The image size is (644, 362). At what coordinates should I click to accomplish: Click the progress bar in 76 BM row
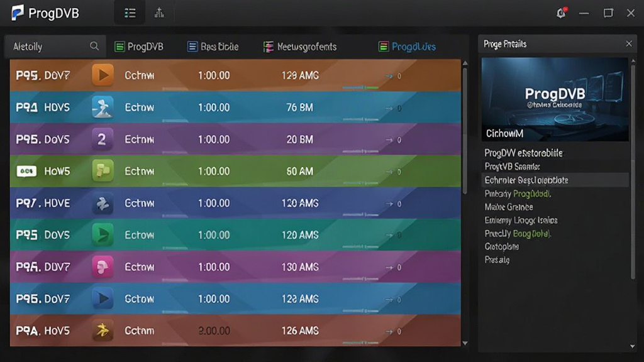point(360,119)
